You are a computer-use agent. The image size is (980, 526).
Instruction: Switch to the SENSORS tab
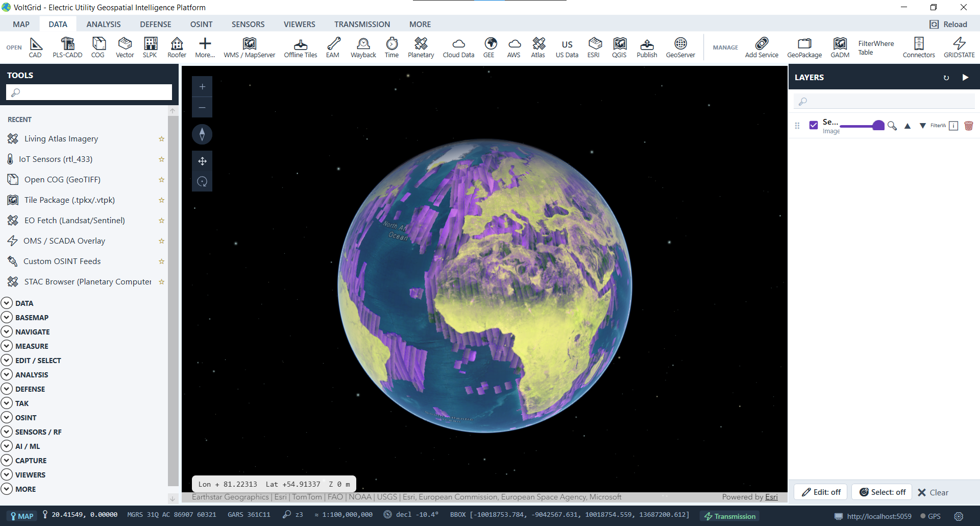(248, 24)
